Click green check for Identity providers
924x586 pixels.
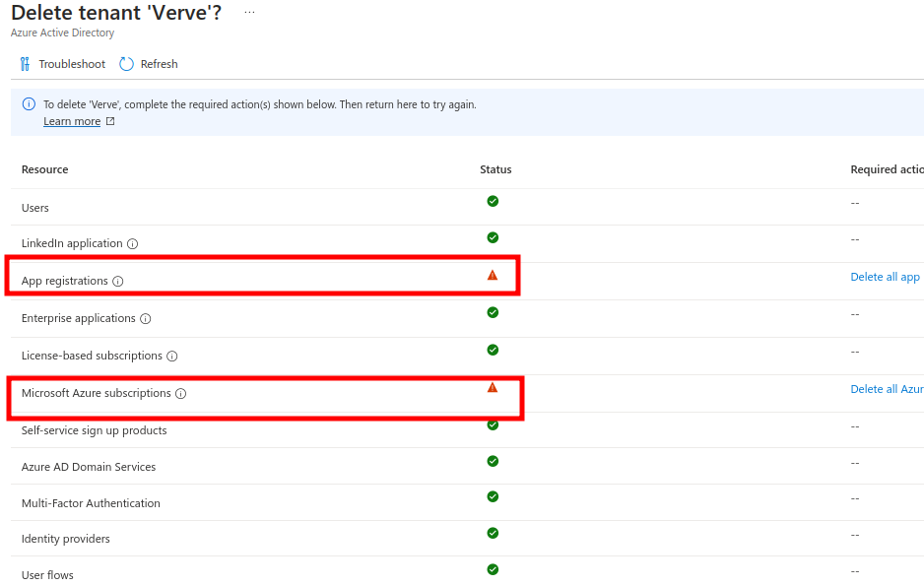493,534
